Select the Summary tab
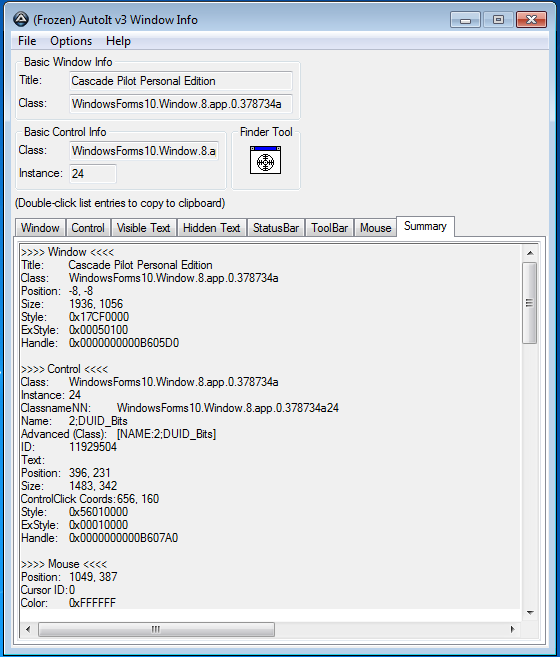The height and width of the screenshot is (657, 560). pyautogui.click(x=425, y=226)
